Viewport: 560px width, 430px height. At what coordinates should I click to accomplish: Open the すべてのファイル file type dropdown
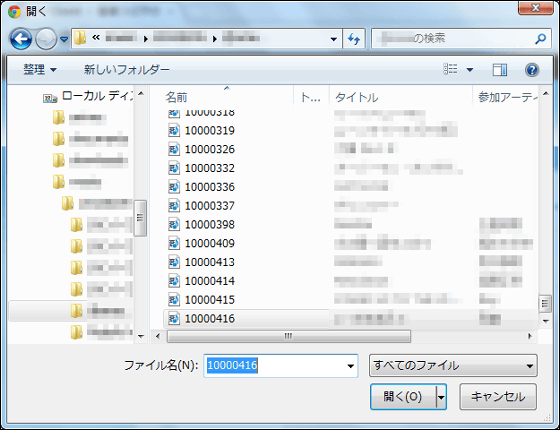pyautogui.click(x=453, y=366)
